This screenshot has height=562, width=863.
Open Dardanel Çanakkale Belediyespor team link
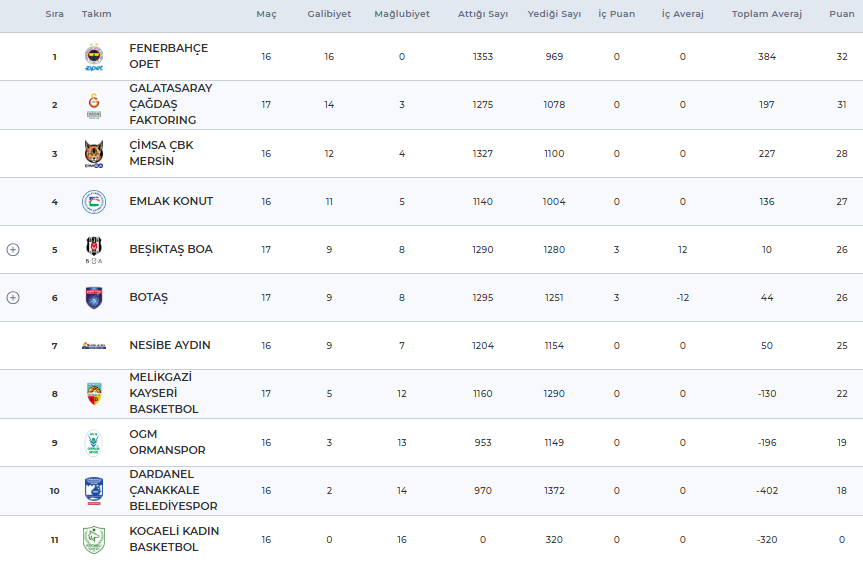coord(173,490)
